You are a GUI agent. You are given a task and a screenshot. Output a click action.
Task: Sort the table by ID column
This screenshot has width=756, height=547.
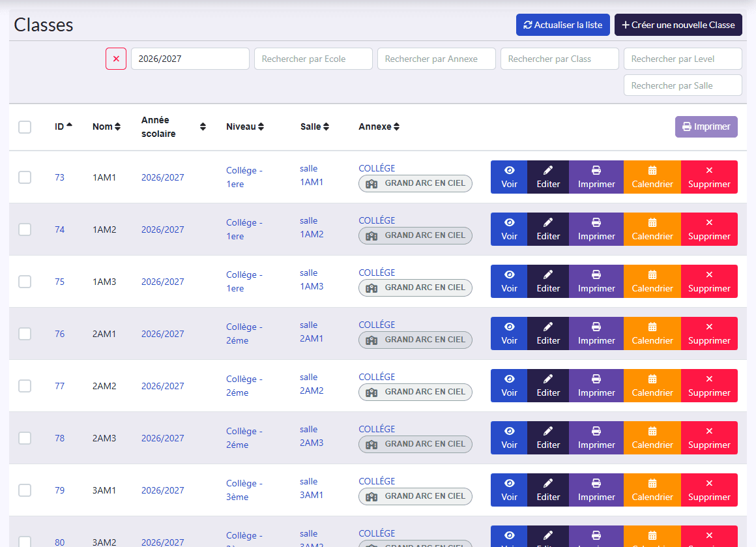pyautogui.click(x=63, y=126)
